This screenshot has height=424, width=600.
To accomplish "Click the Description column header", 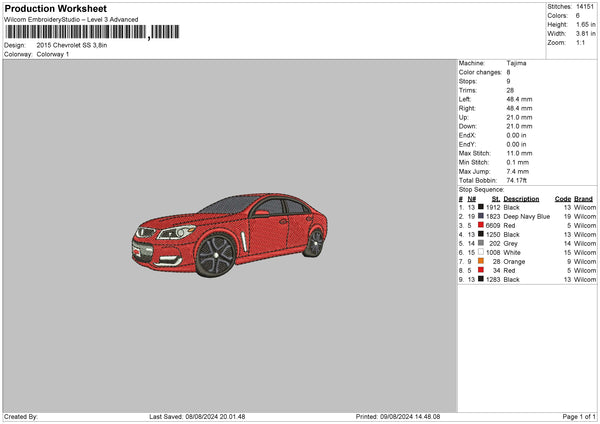I will (521, 198).
